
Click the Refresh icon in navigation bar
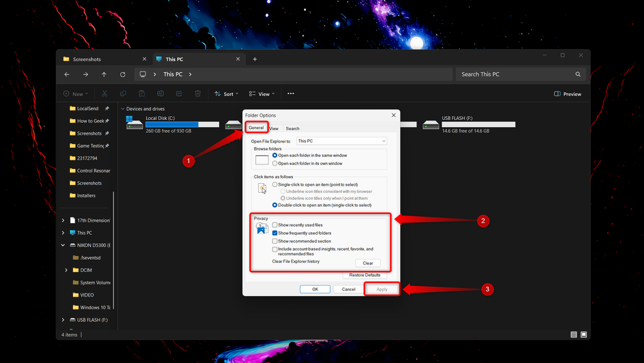pyautogui.click(x=122, y=74)
